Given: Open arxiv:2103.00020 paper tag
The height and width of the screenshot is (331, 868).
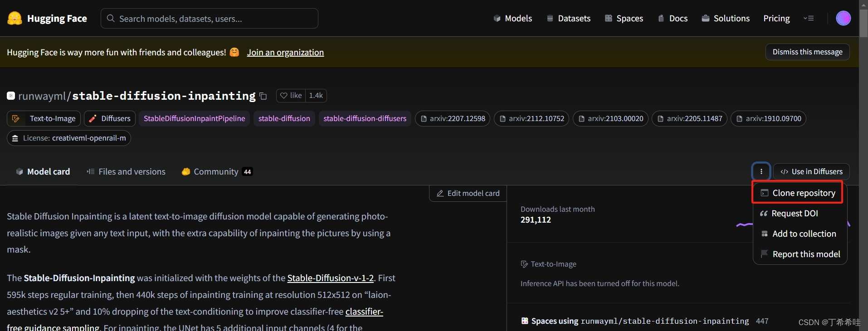Looking at the screenshot, I should 610,118.
